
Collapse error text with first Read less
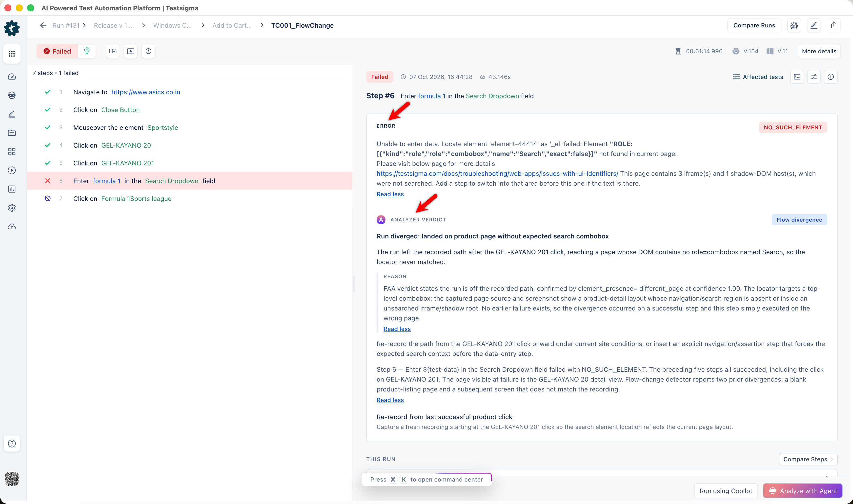tap(390, 194)
